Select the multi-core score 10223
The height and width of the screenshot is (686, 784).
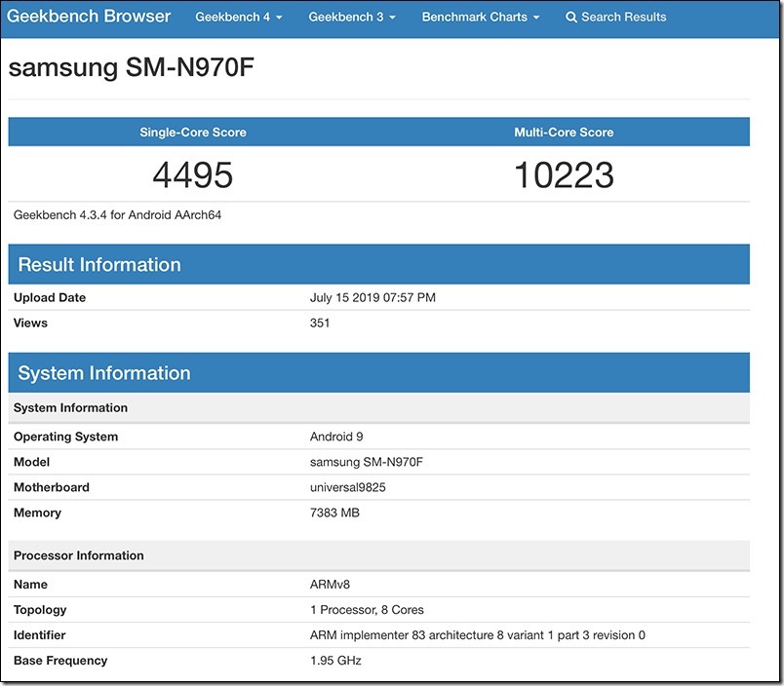pyautogui.click(x=564, y=175)
